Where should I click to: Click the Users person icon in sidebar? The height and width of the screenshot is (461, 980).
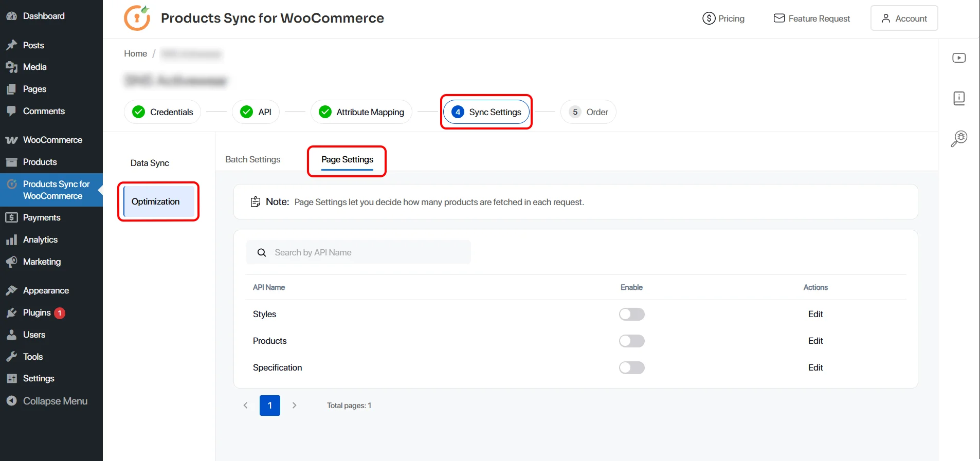click(x=11, y=335)
